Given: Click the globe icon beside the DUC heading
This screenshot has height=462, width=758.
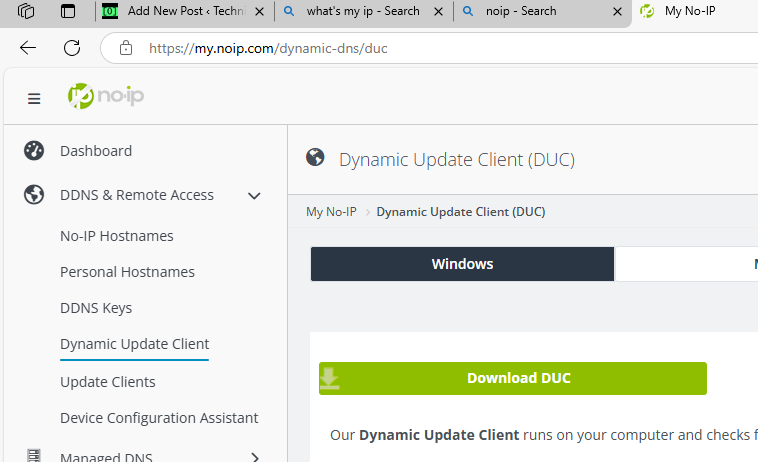Looking at the screenshot, I should (315, 157).
